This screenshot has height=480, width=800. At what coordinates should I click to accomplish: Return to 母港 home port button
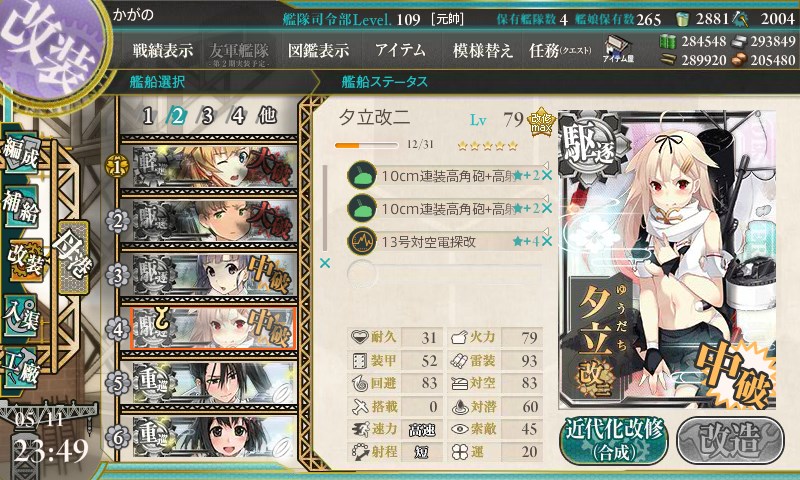tap(73, 258)
